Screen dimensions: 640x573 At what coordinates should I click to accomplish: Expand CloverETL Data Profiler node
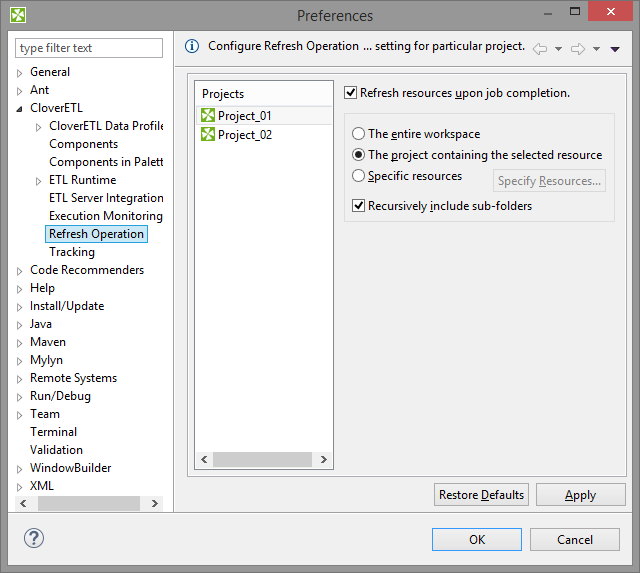click(x=38, y=127)
